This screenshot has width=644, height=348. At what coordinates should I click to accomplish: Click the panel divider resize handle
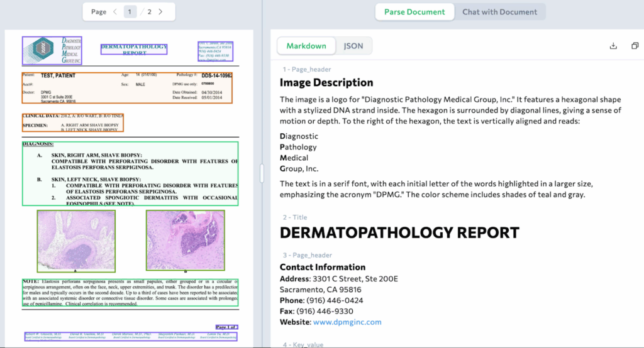262,173
